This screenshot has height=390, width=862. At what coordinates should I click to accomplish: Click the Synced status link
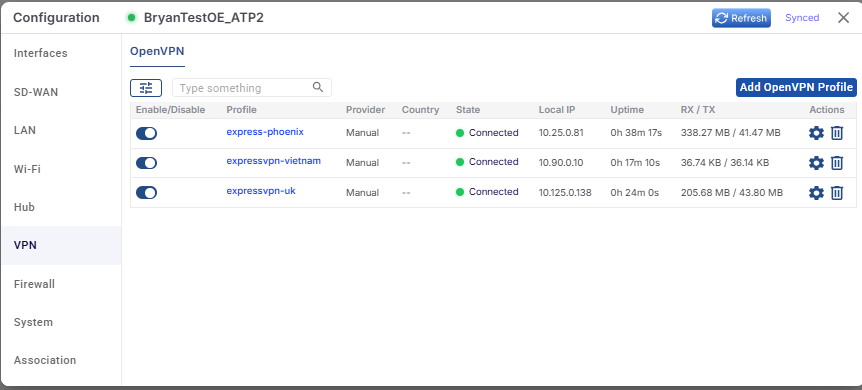tap(802, 18)
